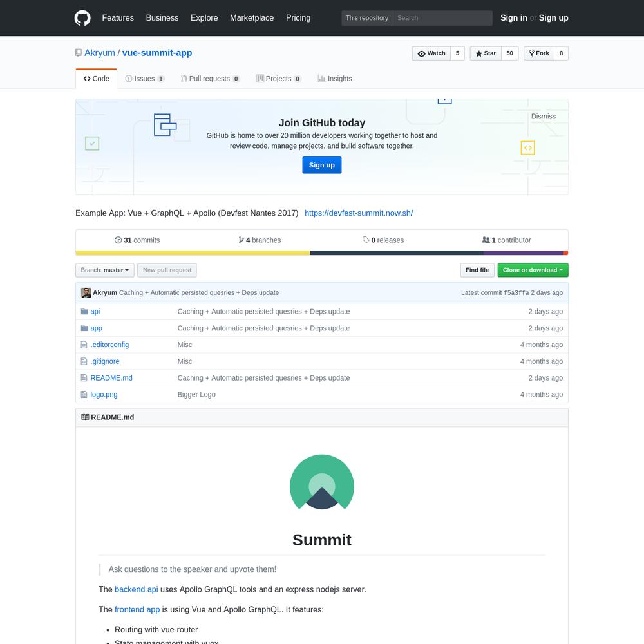644x644 pixels.
Task: Click the contributor people icon
Action: (x=486, y=240)
